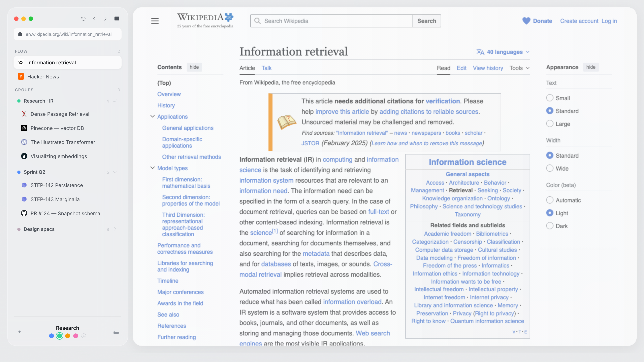
Task: Click the Wikipedia logo
Action: pyautogui.click(x=205, y=21)
